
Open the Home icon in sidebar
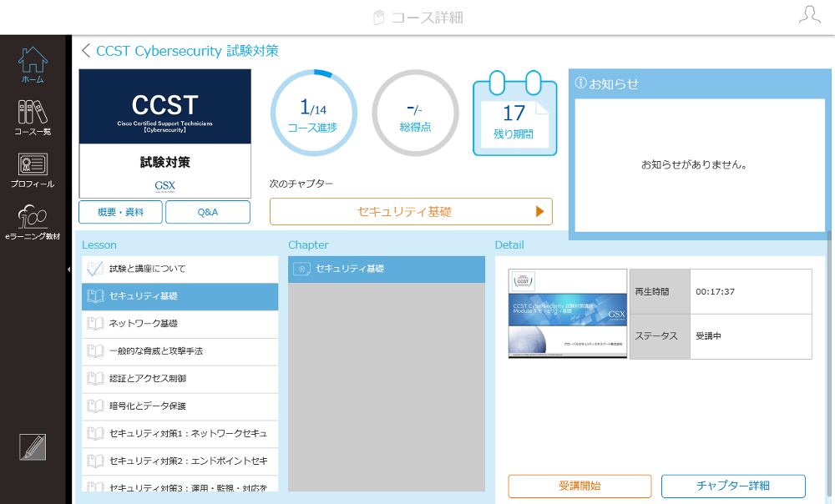point(33,64)
